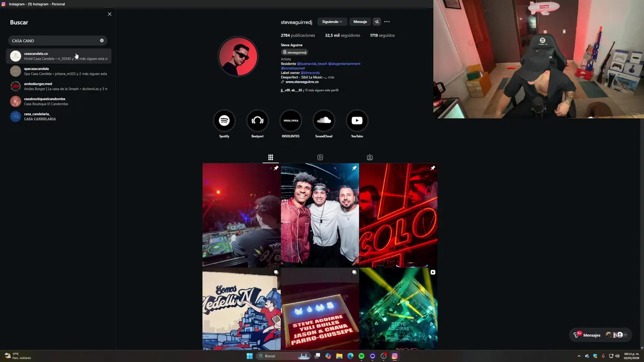Open File Explorer from the taskbar
This screenshot has height=362, width=644.
pyautogui.click(x=339, y=356)
